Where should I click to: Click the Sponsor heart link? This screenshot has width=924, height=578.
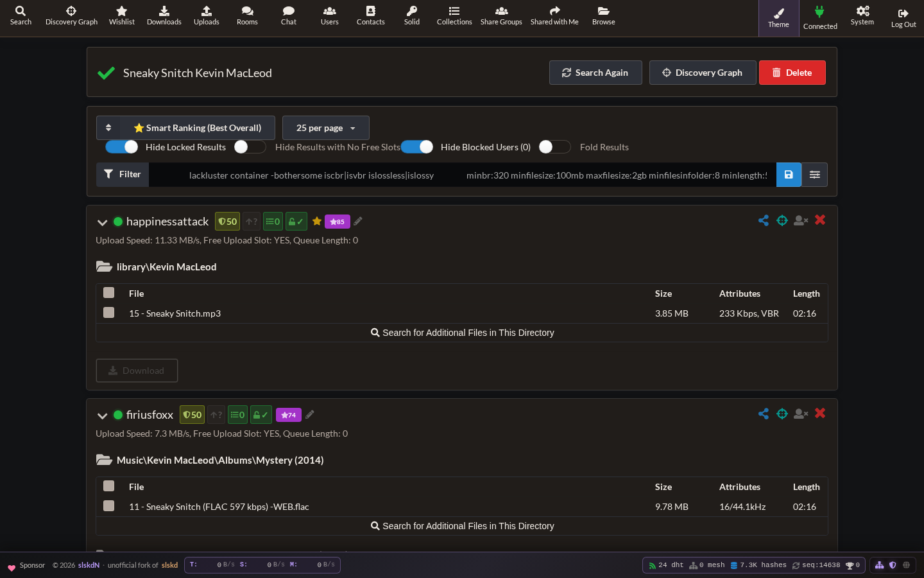(26, 566)
